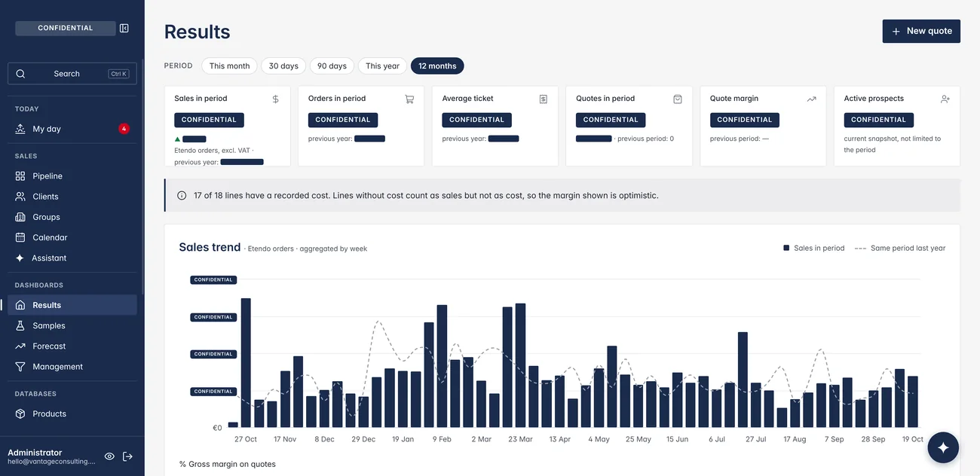
Task: Click the Ctrl K shortcut badge
Action: (119, 74)
